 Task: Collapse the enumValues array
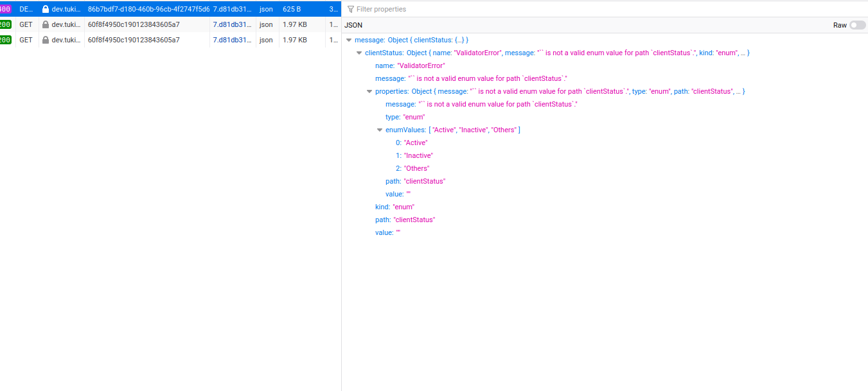pyautogui.click(x=380, y=130)
